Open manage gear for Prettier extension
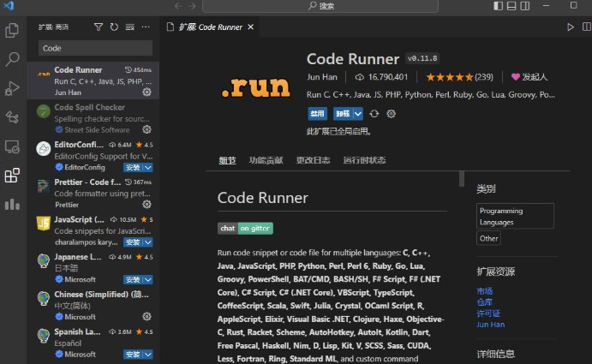Viewport: 592px width, 364px height. tap(147, 205)
